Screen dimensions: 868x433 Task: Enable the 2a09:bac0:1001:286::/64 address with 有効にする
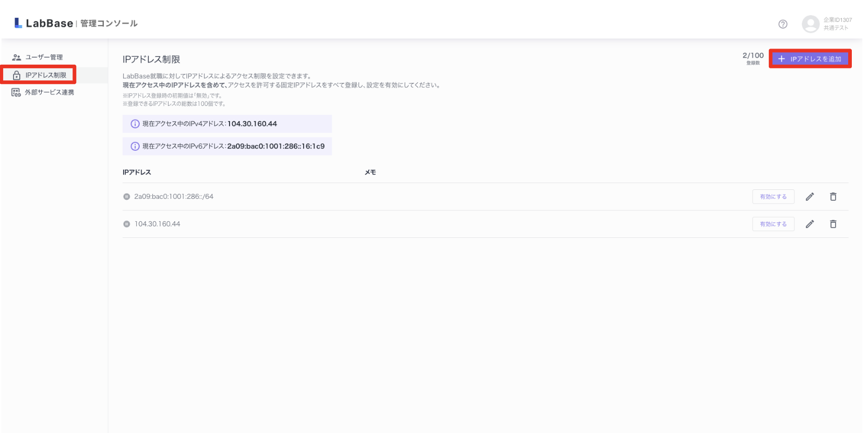773,197
